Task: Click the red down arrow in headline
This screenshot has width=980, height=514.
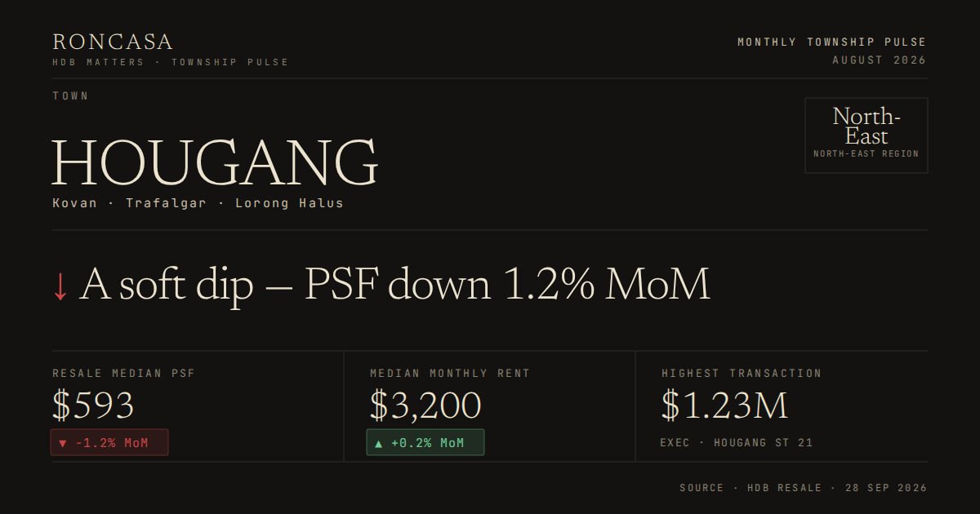Action: (60, 286)
